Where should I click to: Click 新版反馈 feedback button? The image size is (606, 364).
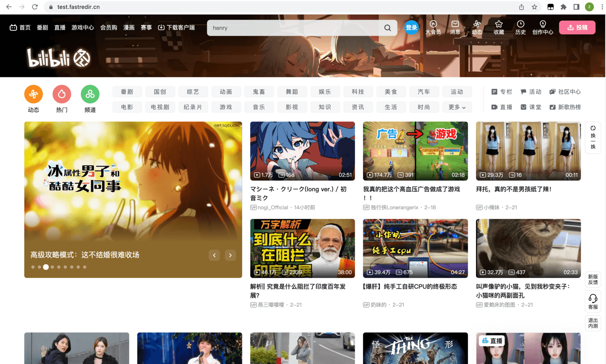coord(593,280)
